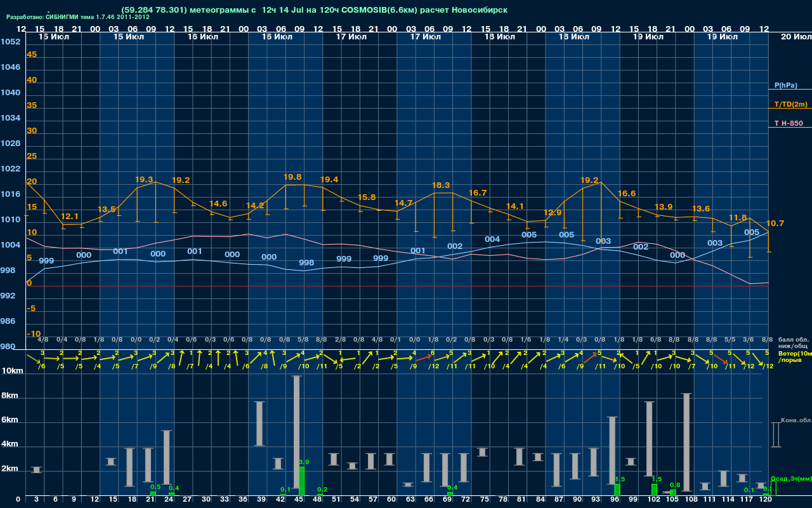The image size is (812, 508).
Task: Click the 108 forecast hour label on bottom axis
Action: 691,500
